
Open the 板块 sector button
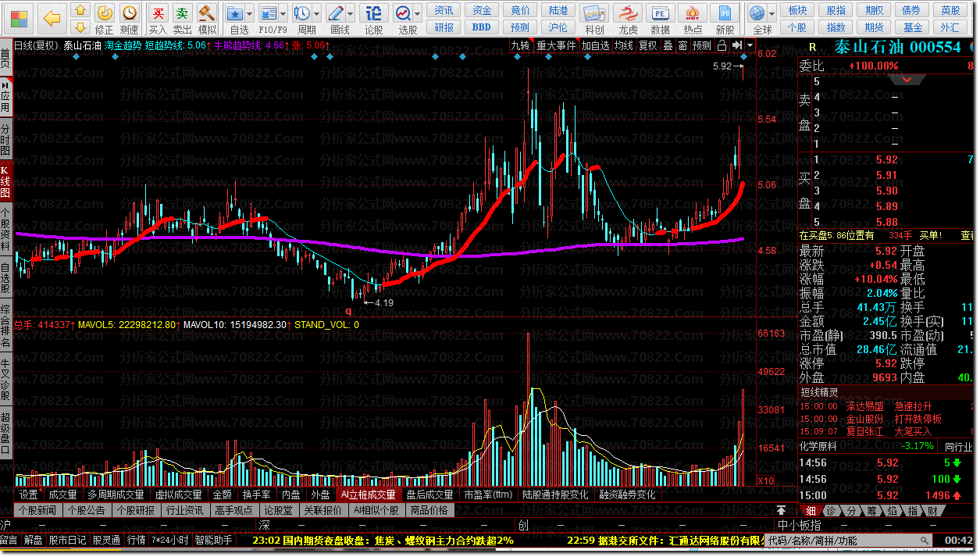pos(797,10)
